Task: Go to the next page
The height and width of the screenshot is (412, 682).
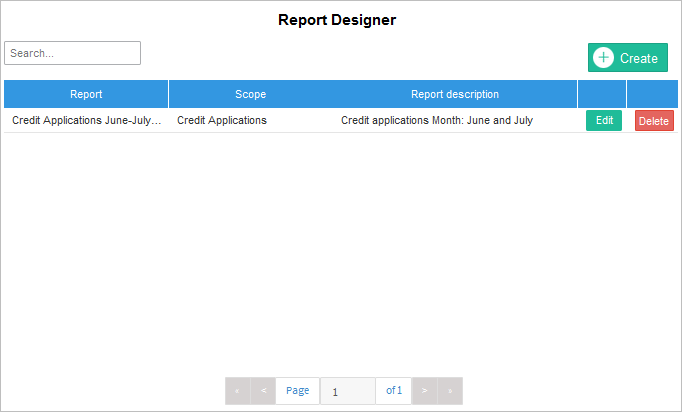Action: (x=425, y=391)
